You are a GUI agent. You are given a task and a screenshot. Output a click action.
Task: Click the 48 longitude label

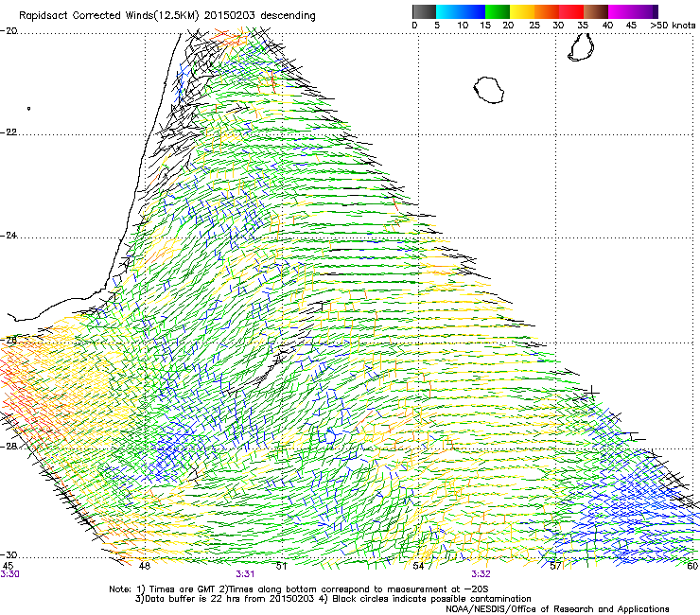[x=145, y=566]
